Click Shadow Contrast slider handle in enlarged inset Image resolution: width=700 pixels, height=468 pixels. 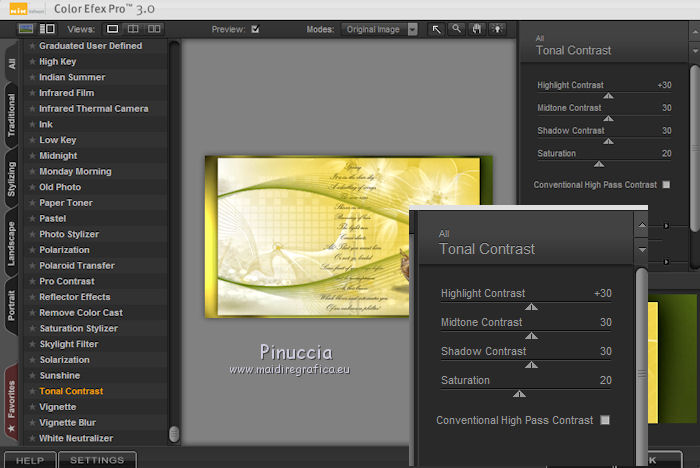pos(531,365)
